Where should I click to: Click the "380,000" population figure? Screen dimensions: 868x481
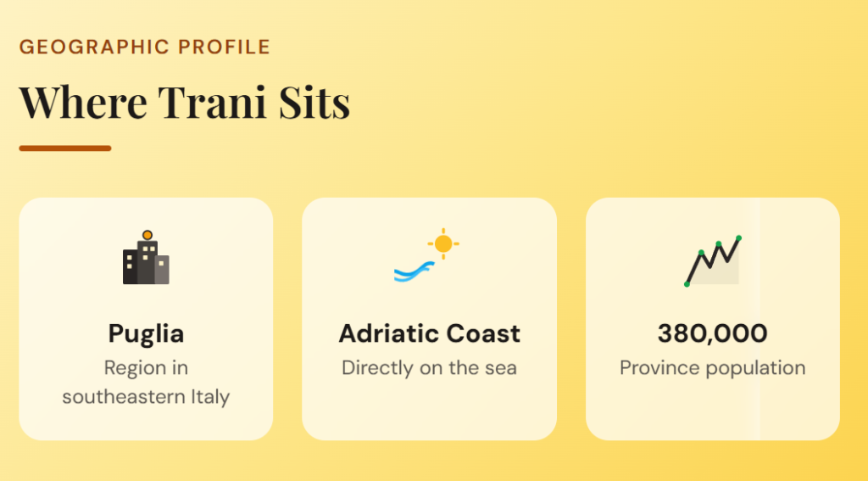point(712,333)
